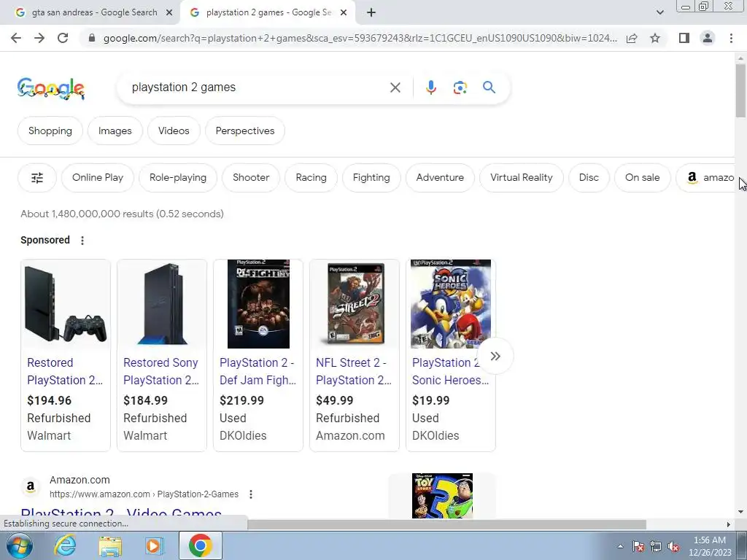The height and width of the screenshot is (560, 747).
Task: Filter by Fighting genre
Action: point(371,178)
